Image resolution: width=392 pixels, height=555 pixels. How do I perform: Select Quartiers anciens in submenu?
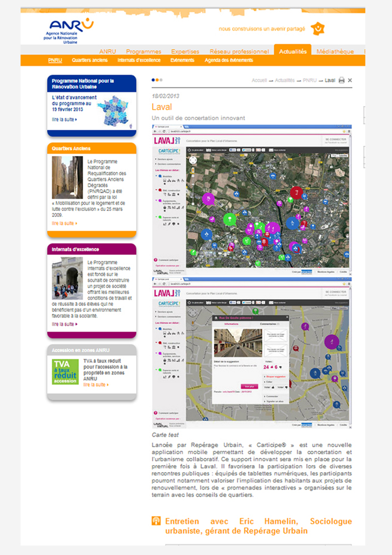point(89,60)
